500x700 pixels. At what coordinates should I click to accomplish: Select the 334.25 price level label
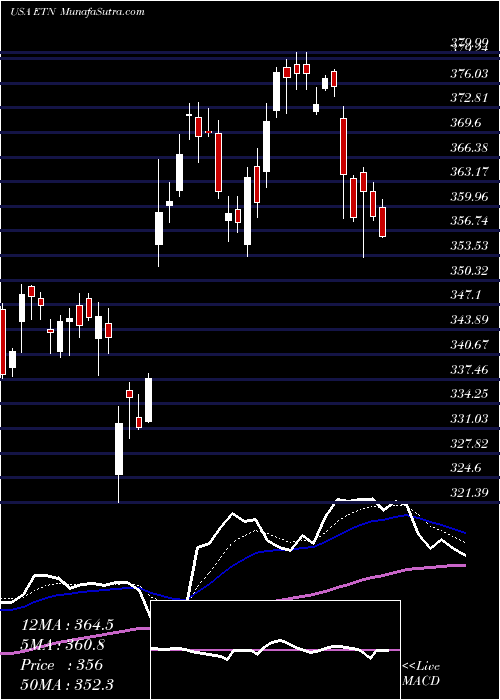click(x=469, y=394)
